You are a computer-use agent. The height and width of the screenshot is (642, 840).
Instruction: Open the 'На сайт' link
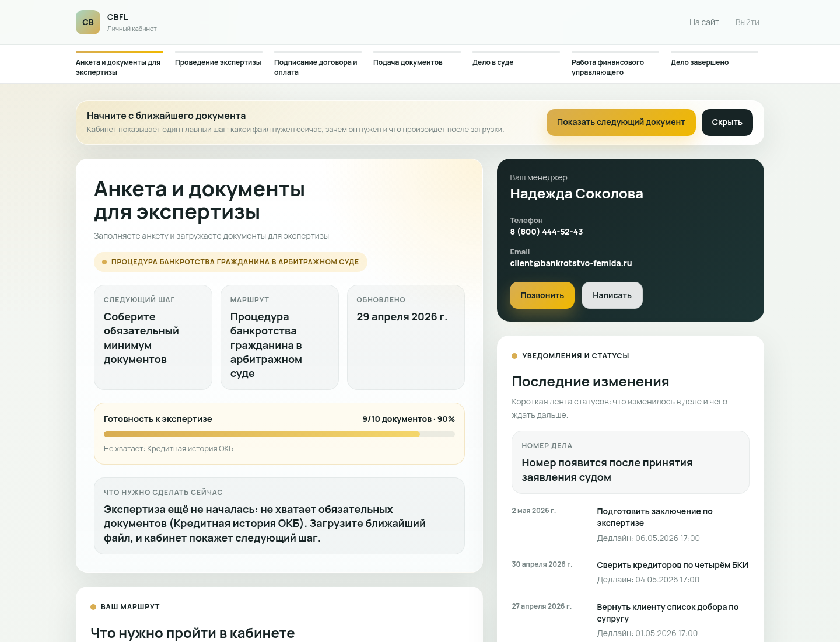click(x=704, y=22)
